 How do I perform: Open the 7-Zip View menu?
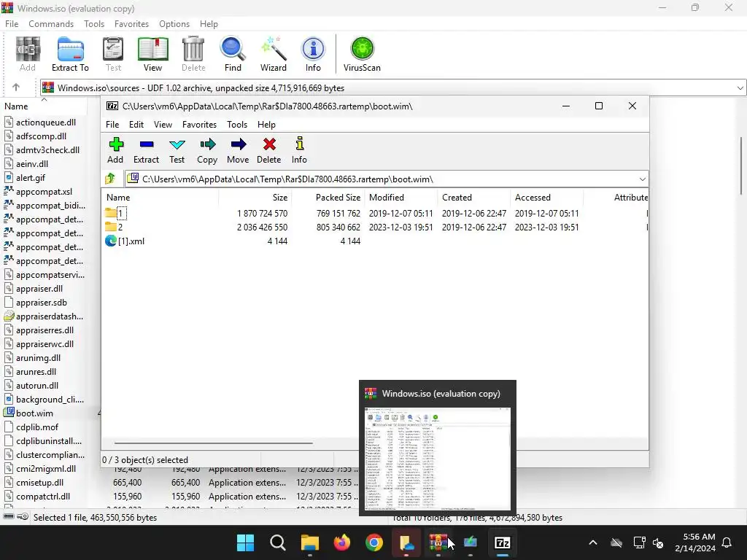point(163,124)
